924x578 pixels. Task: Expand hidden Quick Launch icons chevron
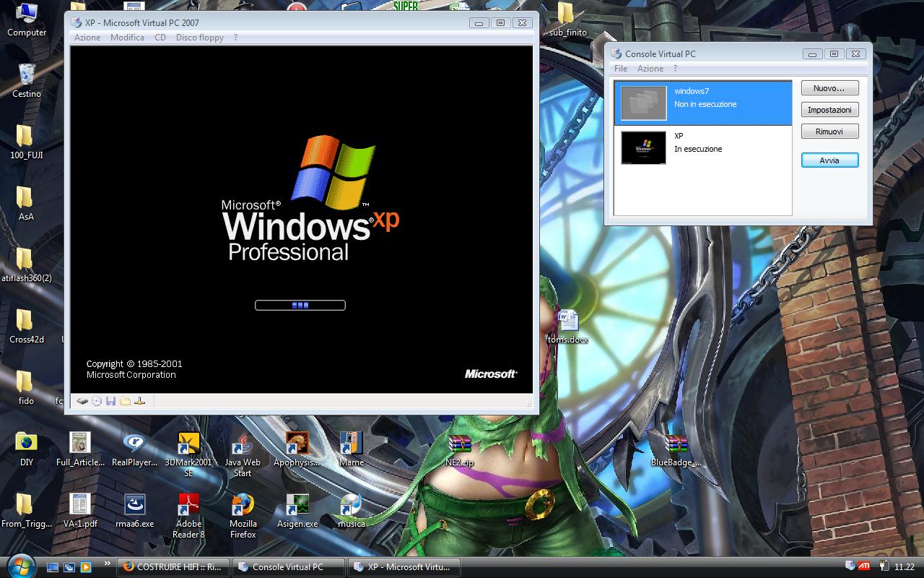[x=108, y=563]
